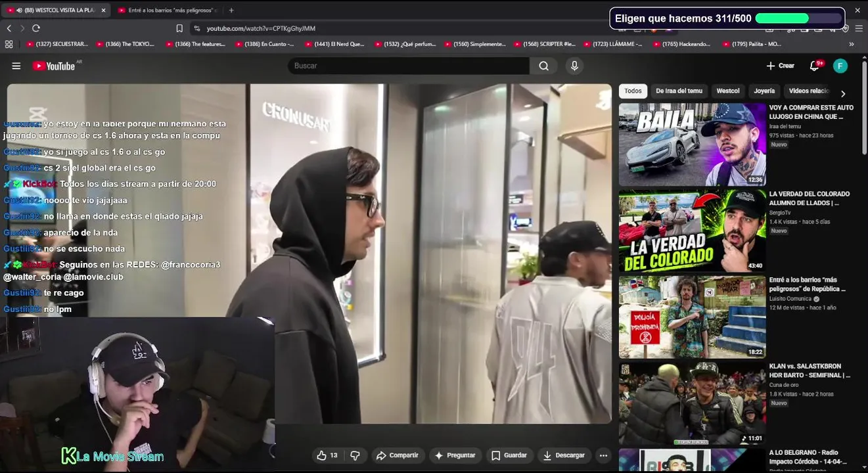Open title A LO BELGRANO - Radio Impacto

pos(809,457)
